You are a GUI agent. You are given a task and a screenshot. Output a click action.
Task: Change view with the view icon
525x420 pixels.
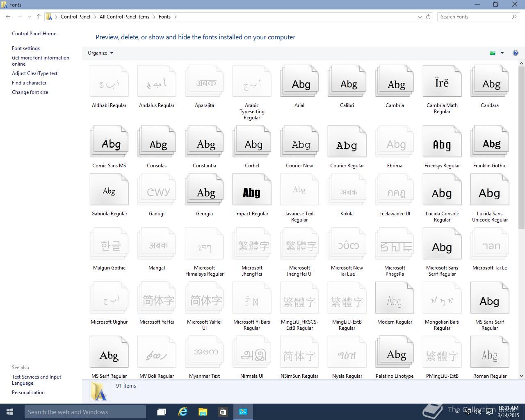493,53
